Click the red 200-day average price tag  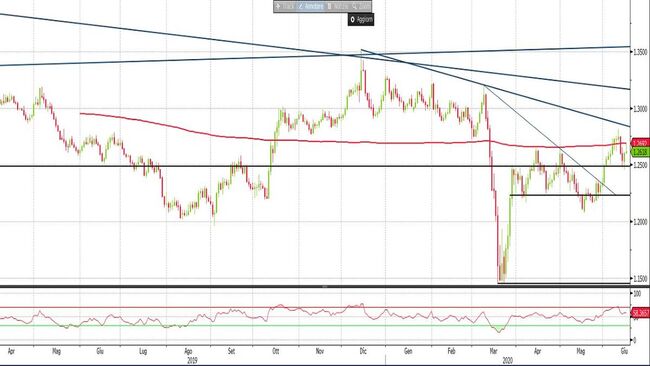(640, 143)
